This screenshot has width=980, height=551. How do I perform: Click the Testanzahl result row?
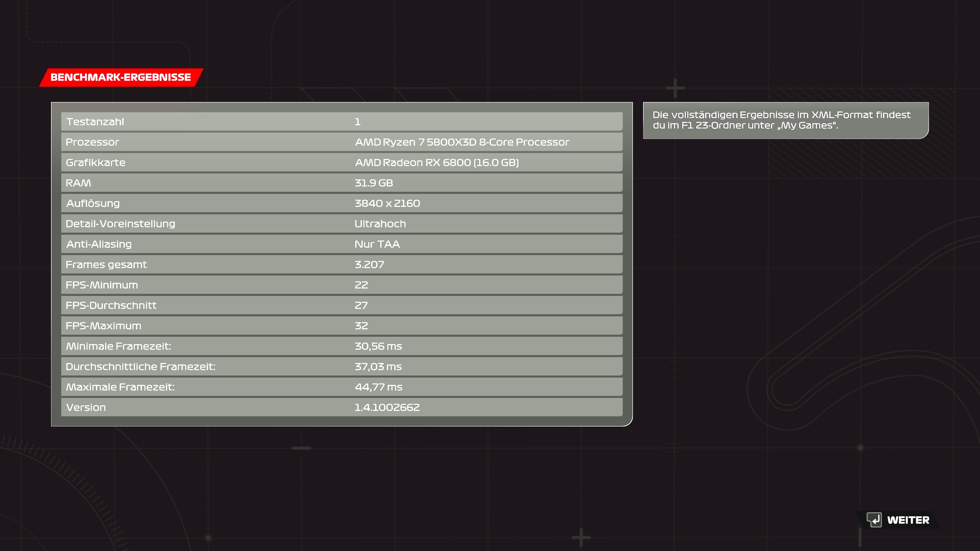tap(341, 122)
